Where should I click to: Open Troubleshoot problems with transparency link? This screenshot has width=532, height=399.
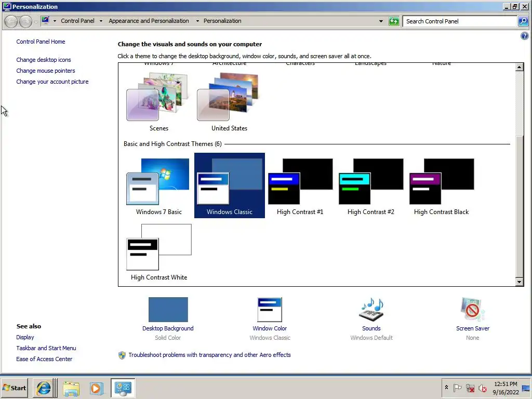click(209, 355)
